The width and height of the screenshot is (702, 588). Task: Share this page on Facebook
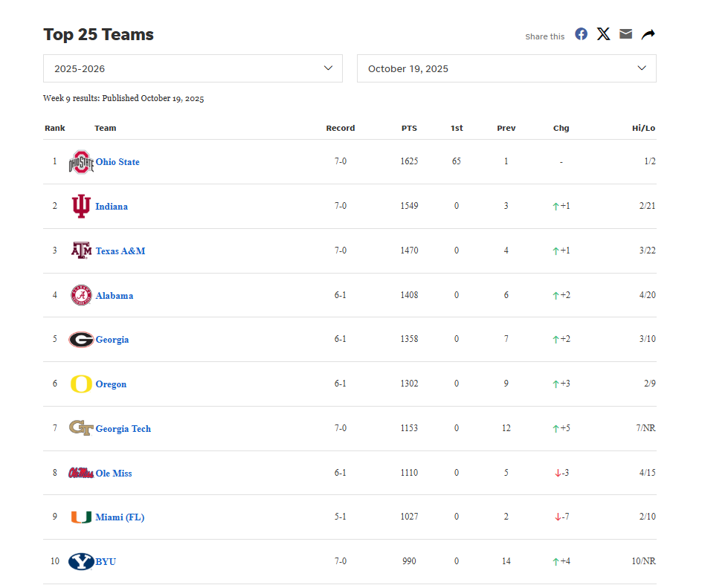pos(581,34)
